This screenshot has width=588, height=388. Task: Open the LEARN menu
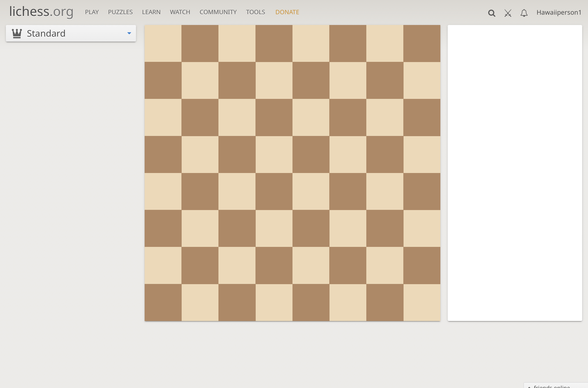point(151,12)
